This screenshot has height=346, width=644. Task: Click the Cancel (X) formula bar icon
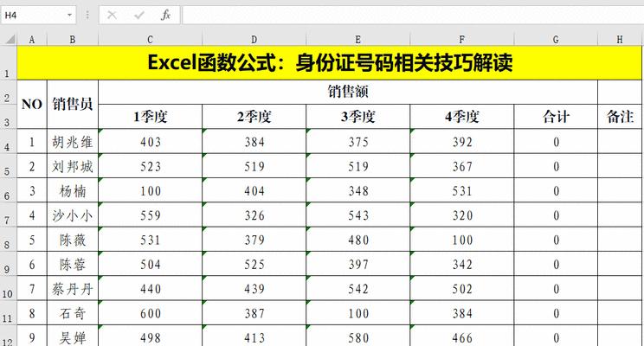click(112, 16)
